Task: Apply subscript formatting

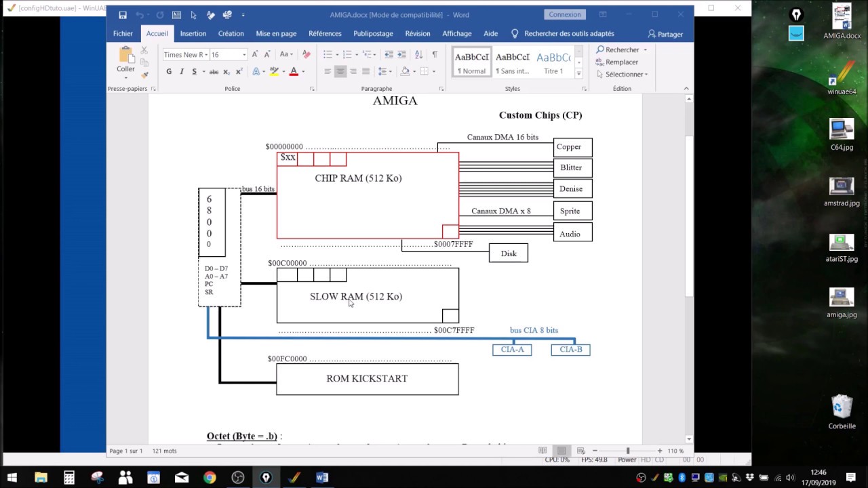Action: coord(227,71)
